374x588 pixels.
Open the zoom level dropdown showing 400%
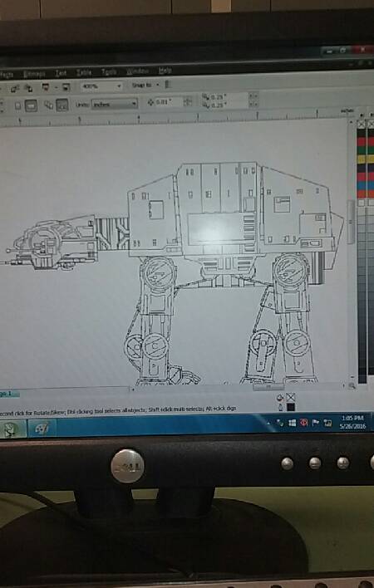click(101, 86)
